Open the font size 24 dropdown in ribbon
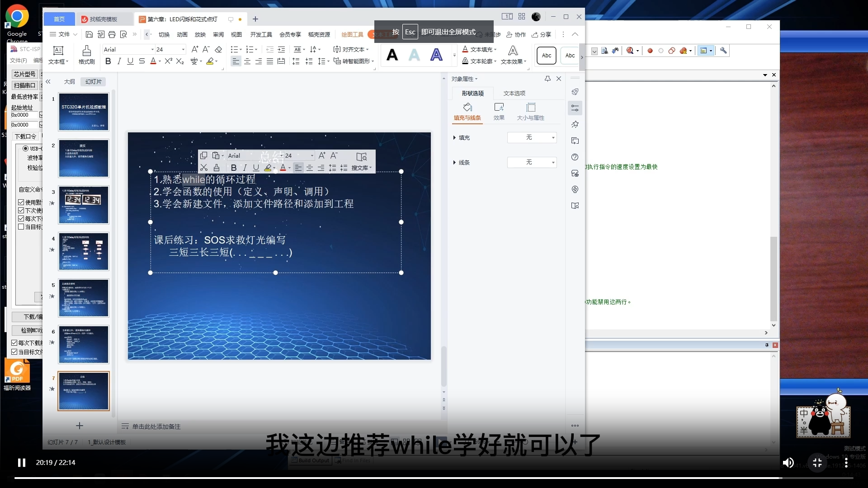The image size is (868, 488). (x=183, y=49)
